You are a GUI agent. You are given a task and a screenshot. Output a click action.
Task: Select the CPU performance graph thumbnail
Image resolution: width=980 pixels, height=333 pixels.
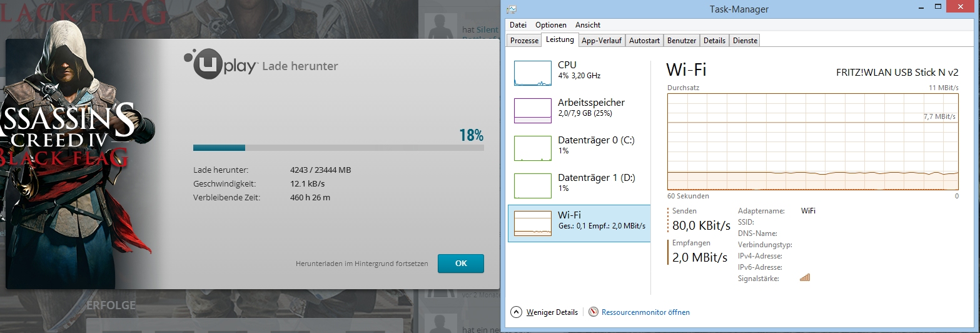pos(533,73)
